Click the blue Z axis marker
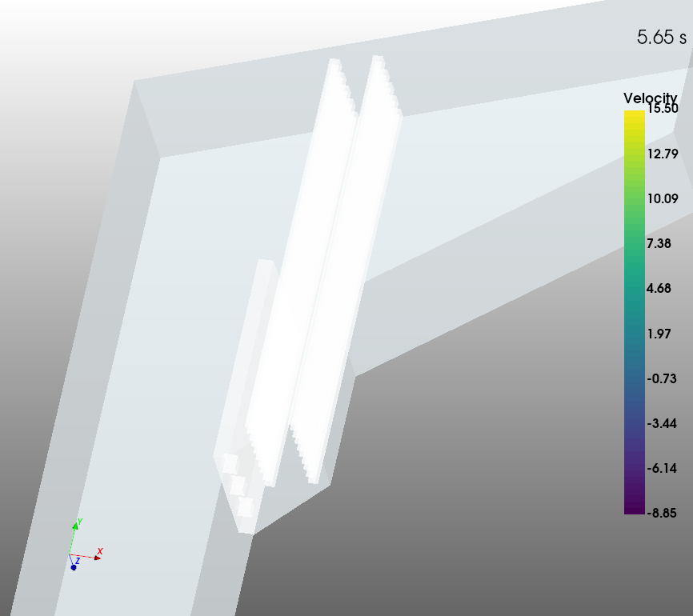 pos(74,567)
